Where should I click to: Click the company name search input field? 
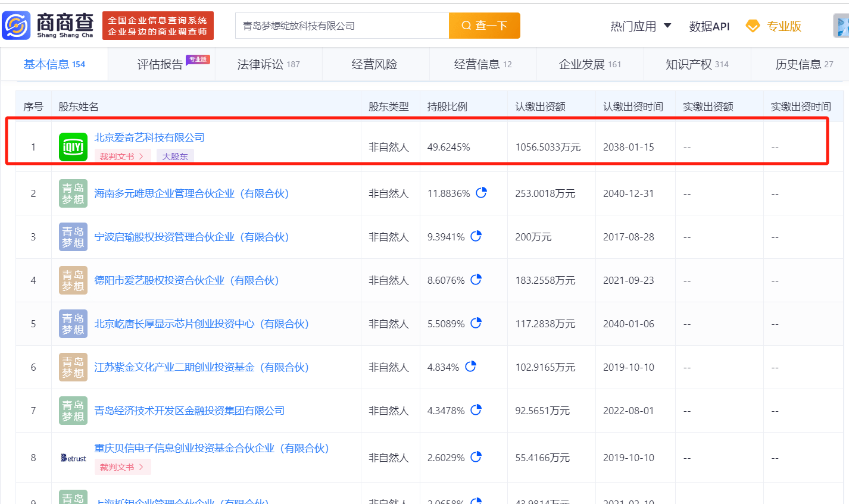(x=342, y=26)
